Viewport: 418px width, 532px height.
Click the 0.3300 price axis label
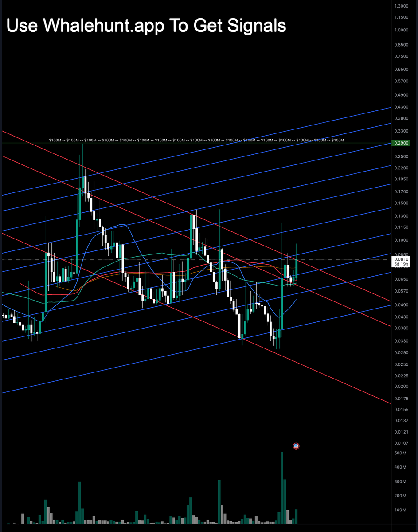[401, 131]
